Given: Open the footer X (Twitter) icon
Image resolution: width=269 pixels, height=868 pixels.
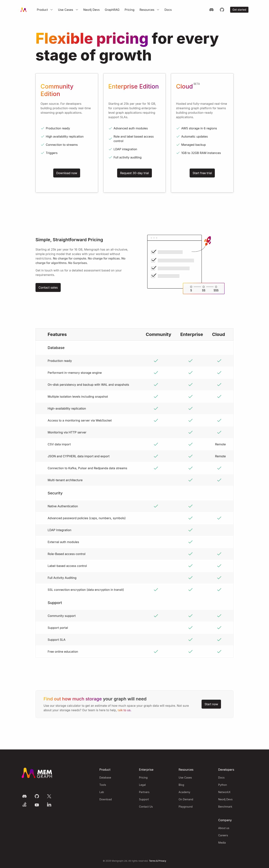Looking at the screenshot, I should (49, 796).
